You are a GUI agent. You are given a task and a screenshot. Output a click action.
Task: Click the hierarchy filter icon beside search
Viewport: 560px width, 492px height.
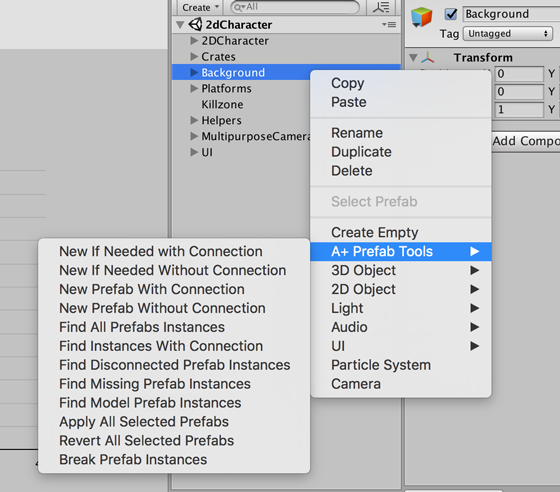[381, 7]
